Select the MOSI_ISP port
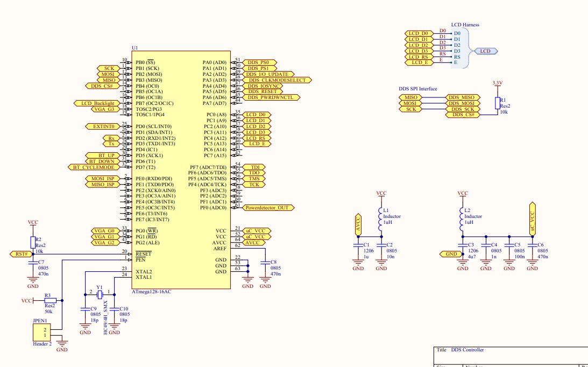 [102, 179]
